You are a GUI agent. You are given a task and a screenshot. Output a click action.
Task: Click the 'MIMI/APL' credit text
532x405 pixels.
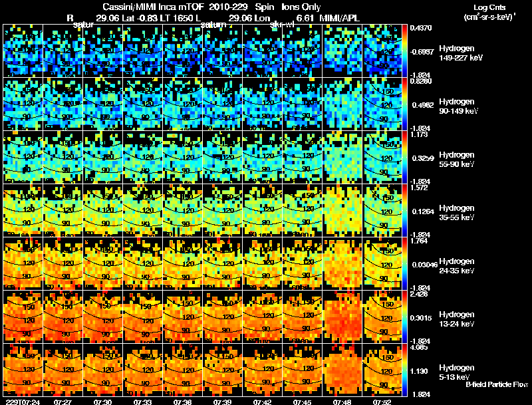point(339,18)
